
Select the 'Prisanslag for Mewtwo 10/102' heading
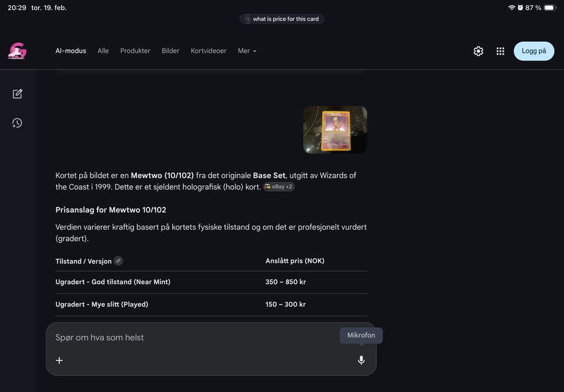pyautogui.click(x=111, y=210)
